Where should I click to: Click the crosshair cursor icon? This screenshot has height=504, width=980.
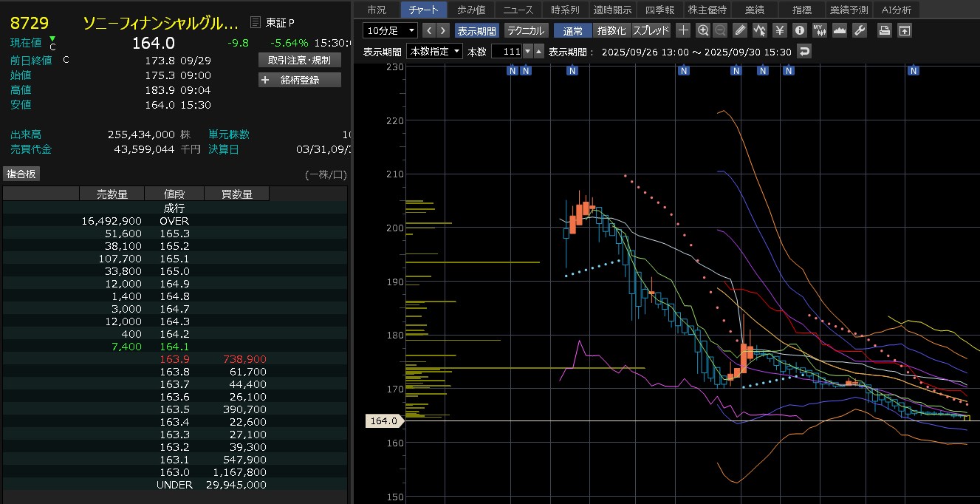[684, 30]
